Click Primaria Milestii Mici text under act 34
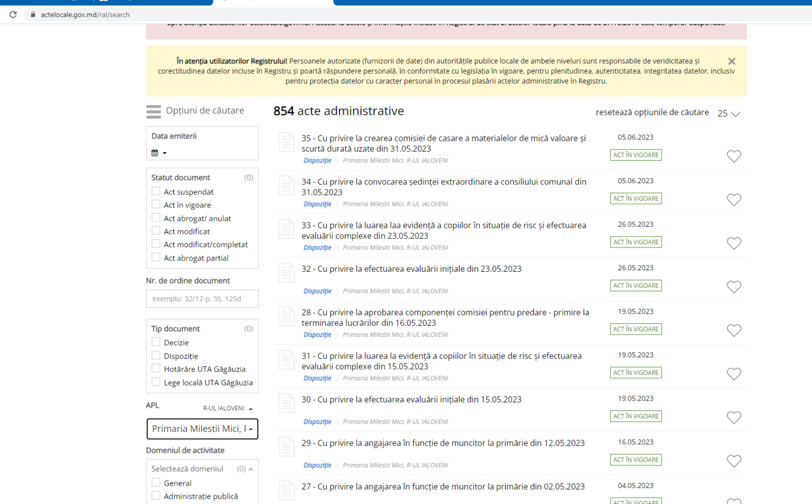Screen dimensions: 812x504 [x=396, y=204]
